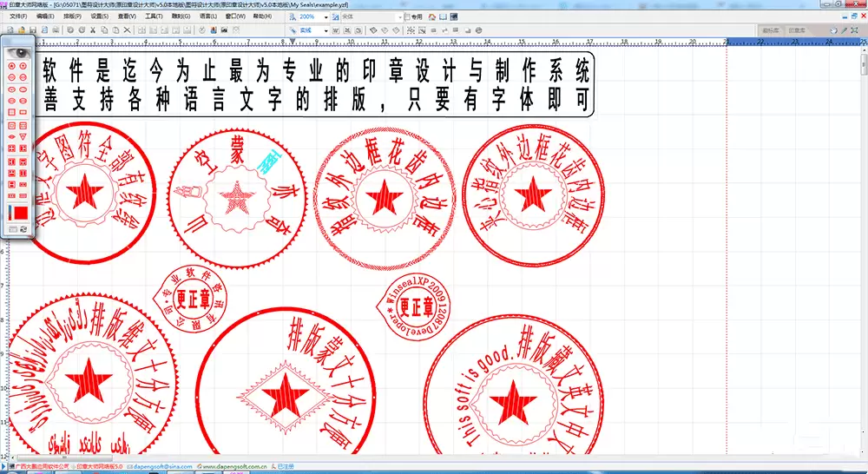Open the 设置(S) menu
Viewport: 868px width, 474px height.
point(100,16)
